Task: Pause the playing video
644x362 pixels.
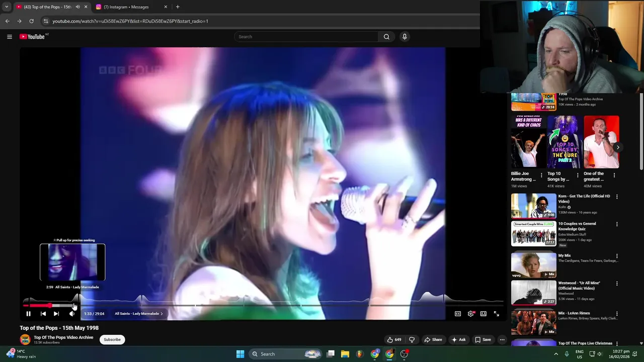Action: 29,314
